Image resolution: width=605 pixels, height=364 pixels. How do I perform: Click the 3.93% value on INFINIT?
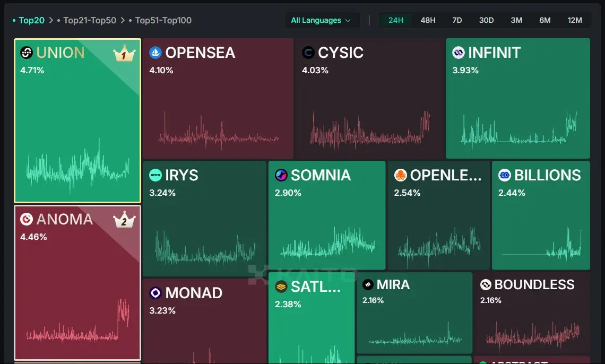[x=465, y=70]
